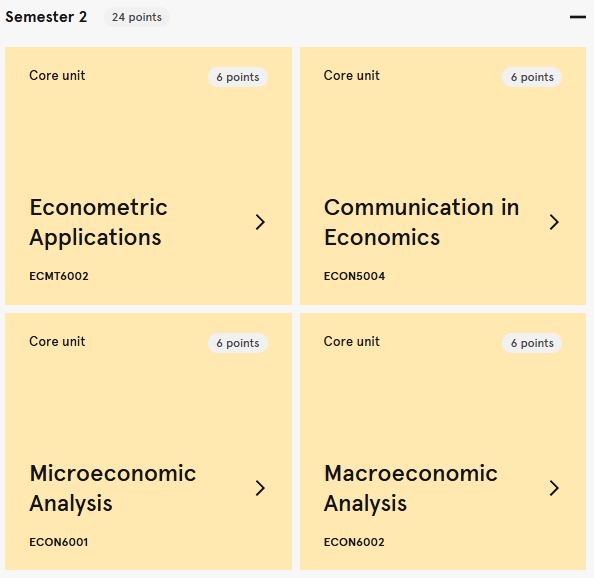Click 6 points badge on Macroeconomic Analysis card
Viewport: 594px width, 578px height.
tap(532, 343)
